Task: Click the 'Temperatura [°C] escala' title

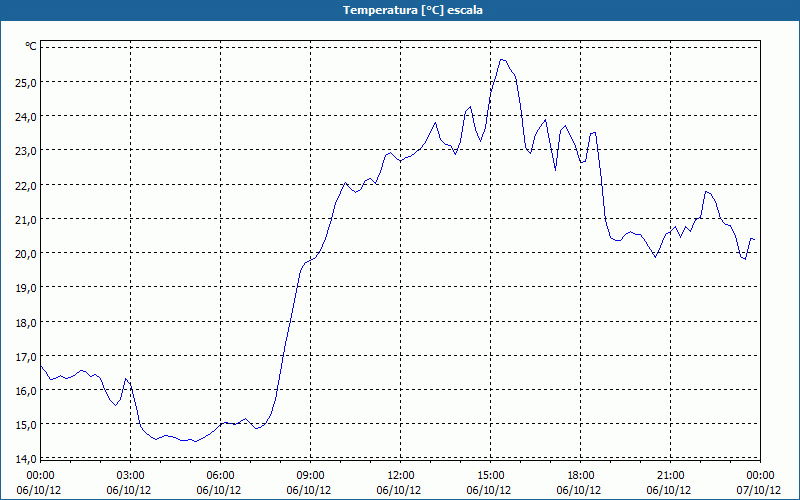Action: tap(413, 10)
